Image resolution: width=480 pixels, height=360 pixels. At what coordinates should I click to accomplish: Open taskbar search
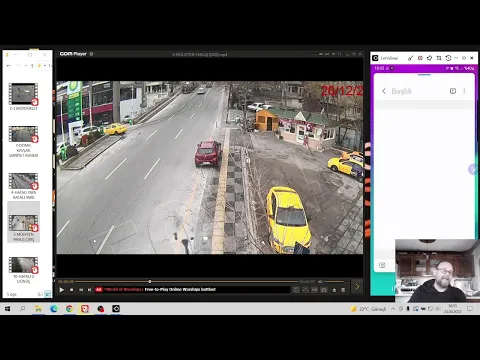22,309
